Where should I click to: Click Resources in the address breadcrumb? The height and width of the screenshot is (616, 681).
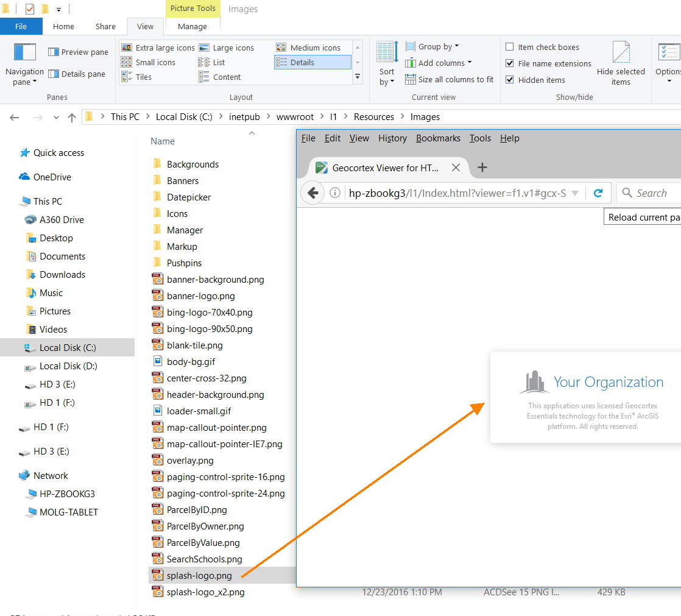pyautogui.click(x=374, y=117)
